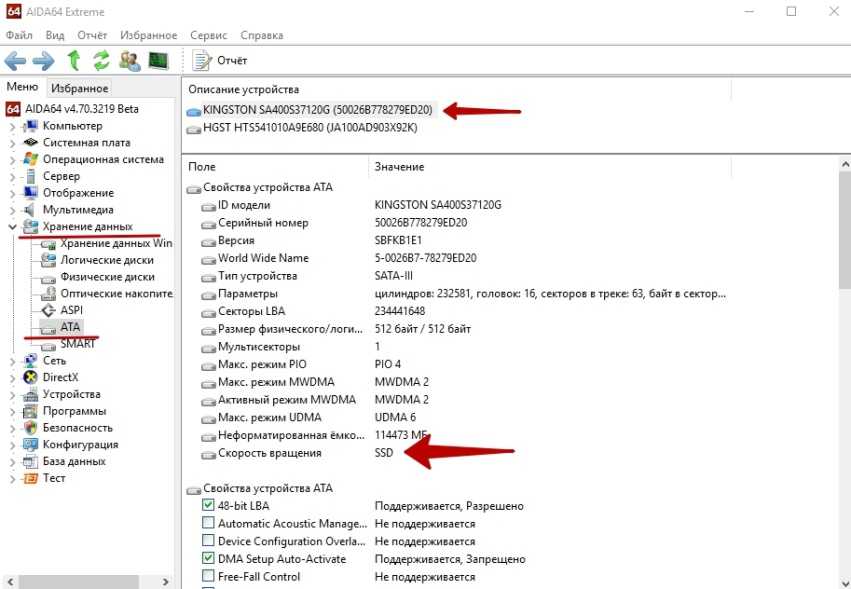
Task: Select SMART under Хранение данных
Action: [78, 344]
